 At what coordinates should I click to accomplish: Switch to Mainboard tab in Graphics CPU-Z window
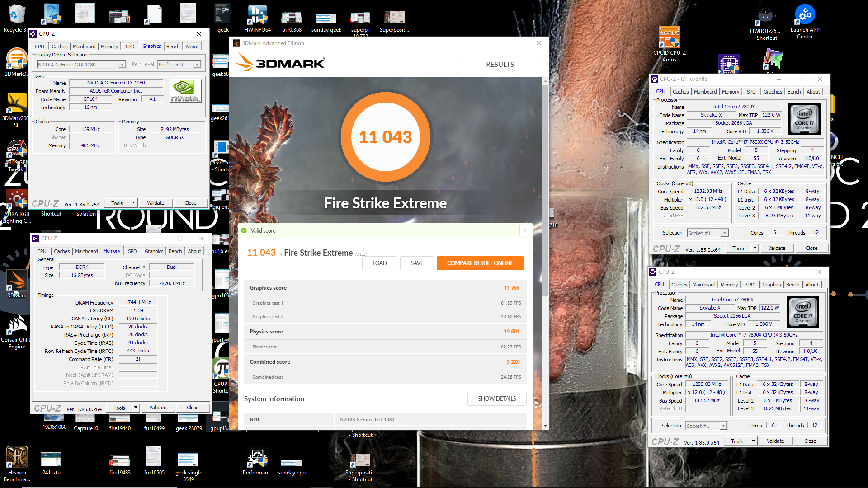point(84,47)
